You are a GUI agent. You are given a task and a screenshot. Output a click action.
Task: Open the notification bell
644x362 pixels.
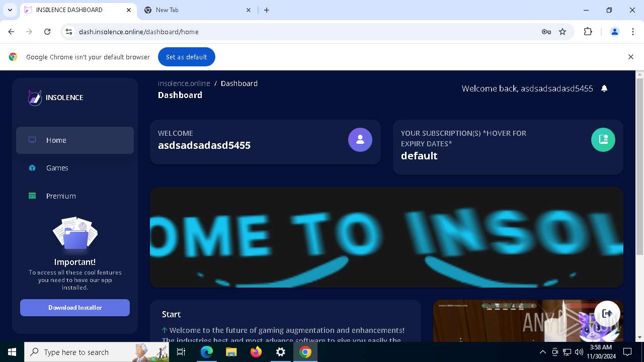pos(604,88)
